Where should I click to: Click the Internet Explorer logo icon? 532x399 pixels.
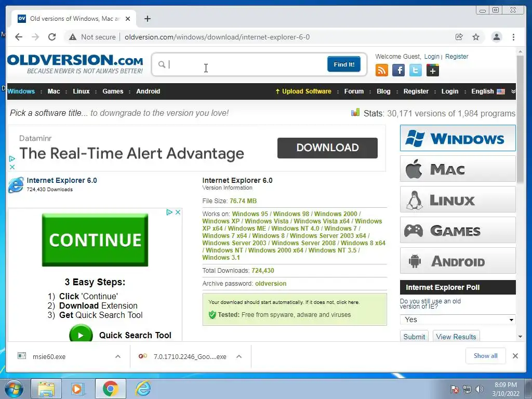click(16, 184)
